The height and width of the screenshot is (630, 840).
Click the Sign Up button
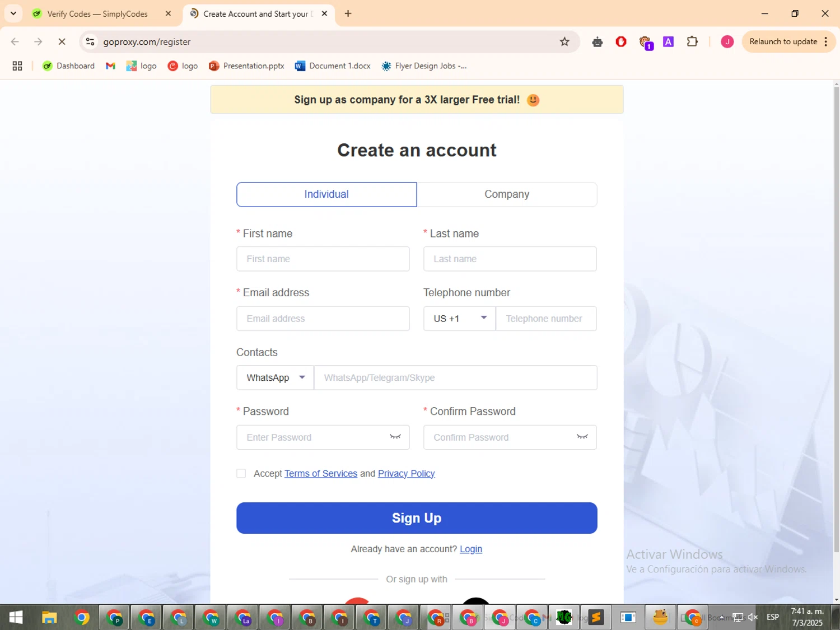(x=417, y=518)
